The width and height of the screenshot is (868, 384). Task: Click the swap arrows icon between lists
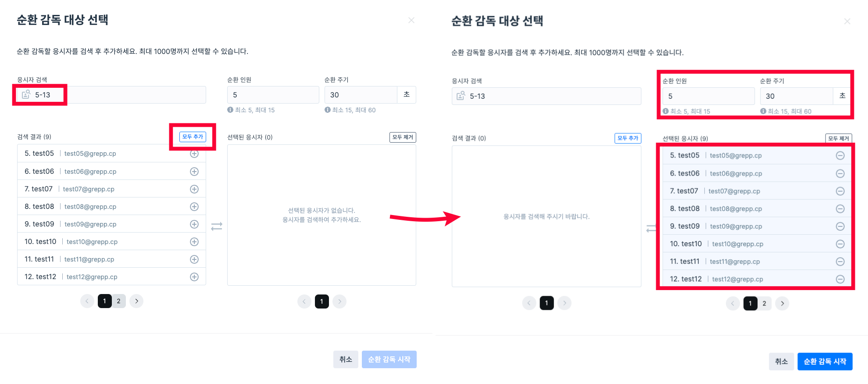(217, 226)
